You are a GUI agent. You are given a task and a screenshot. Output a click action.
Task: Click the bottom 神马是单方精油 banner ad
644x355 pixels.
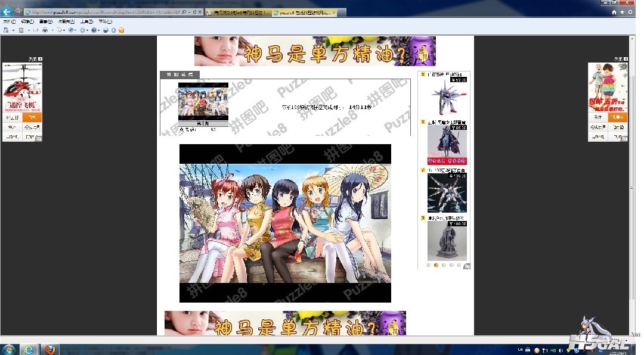285,323
